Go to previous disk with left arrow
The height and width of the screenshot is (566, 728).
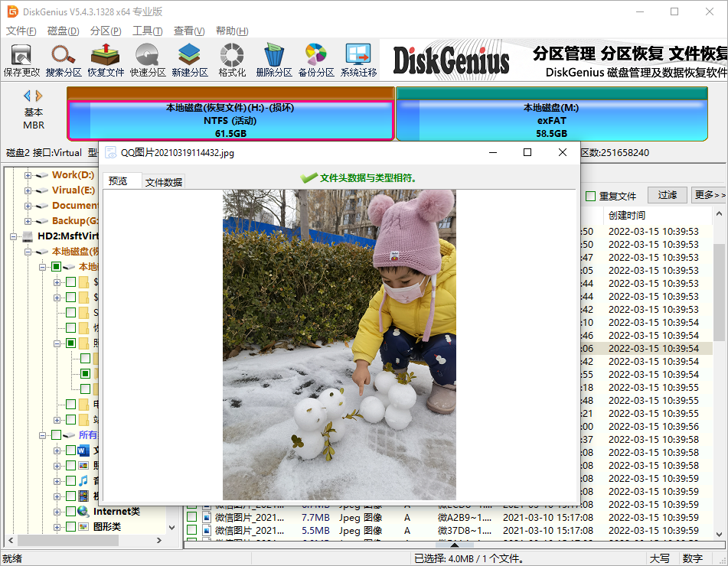[27, 96]
